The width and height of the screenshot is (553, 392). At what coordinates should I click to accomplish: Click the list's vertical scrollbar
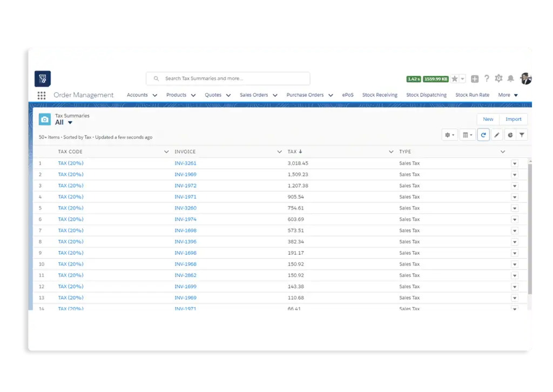530,228
